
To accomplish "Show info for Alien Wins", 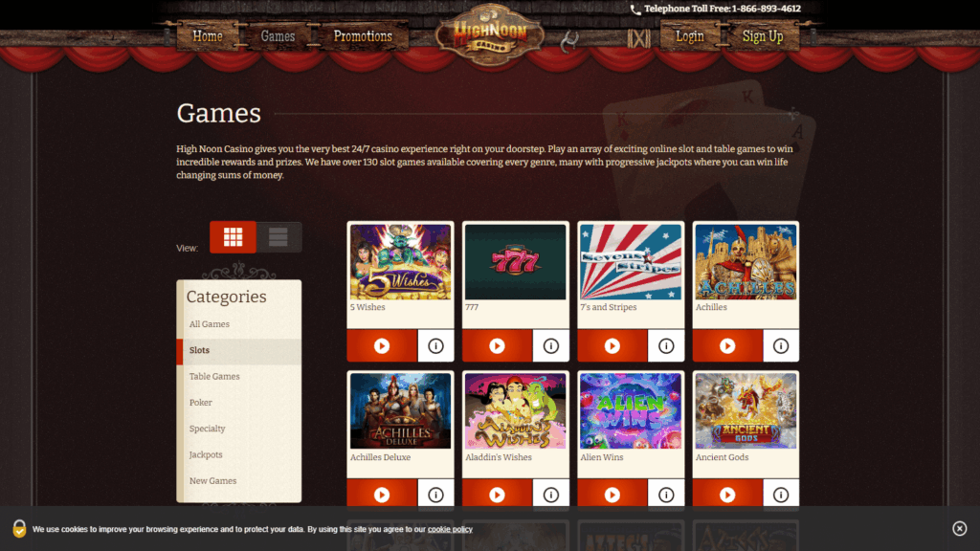I will click(666, 495).
